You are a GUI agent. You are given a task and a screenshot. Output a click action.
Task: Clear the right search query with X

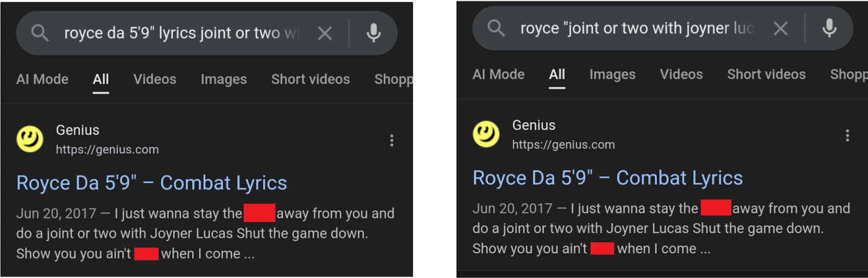(781, 28)
